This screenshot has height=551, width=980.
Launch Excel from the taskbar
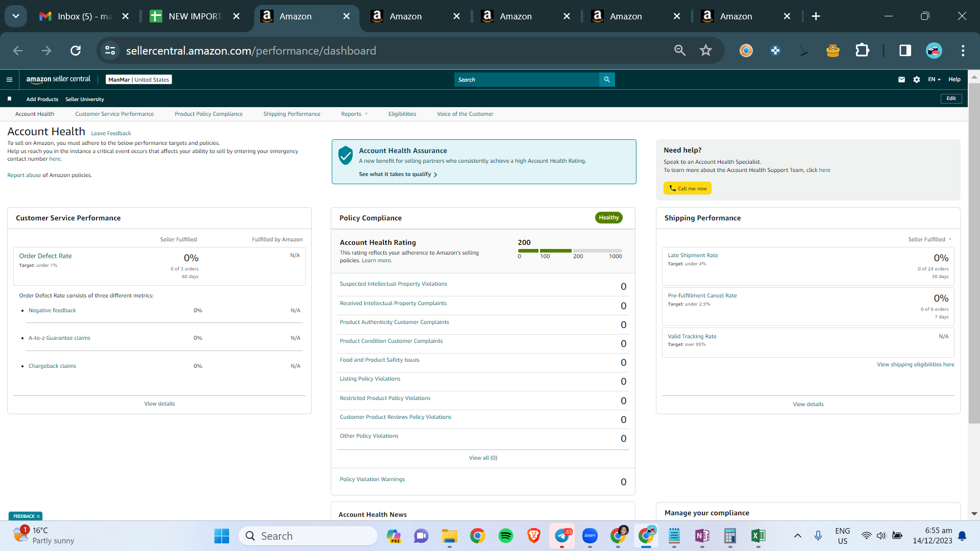(758, 536)
